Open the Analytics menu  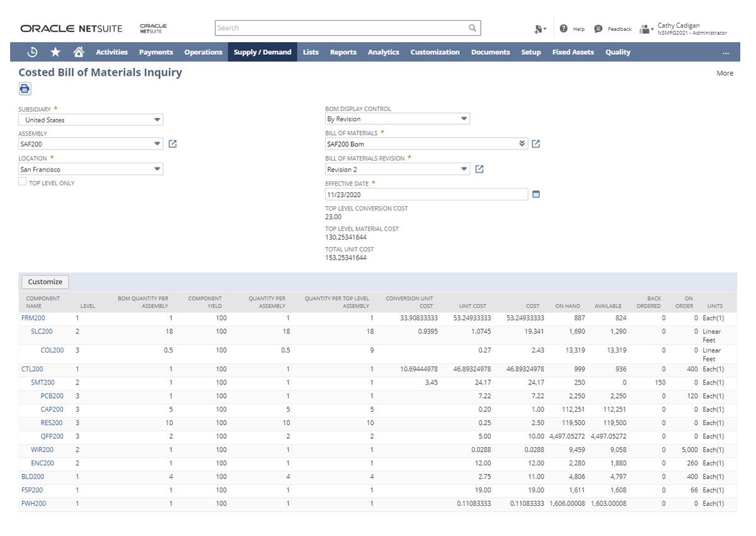coord(383,52)
